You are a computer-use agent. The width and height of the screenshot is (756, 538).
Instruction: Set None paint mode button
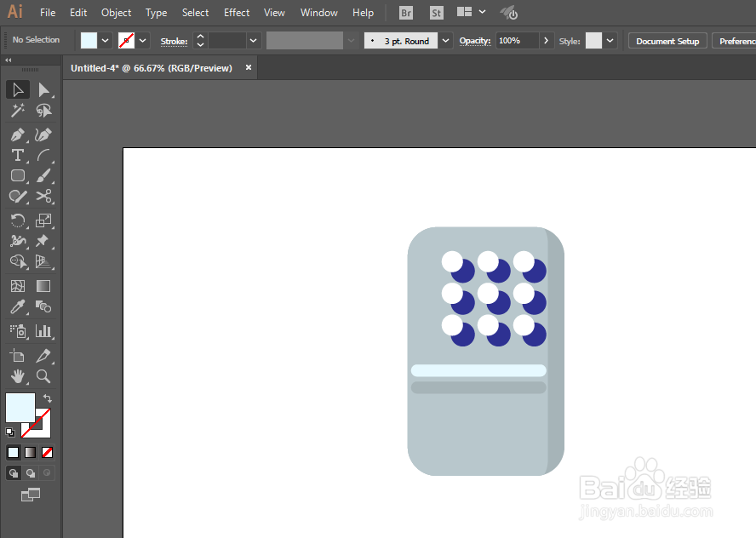tap(48, 452)
